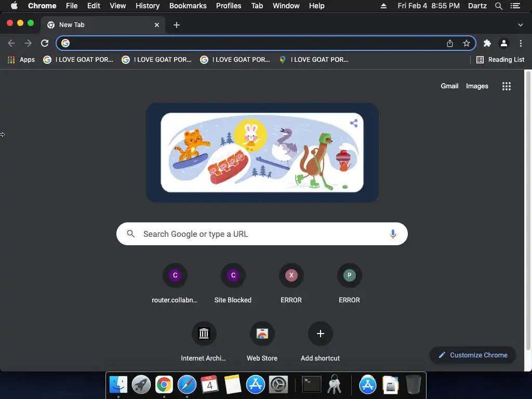Focus the Search Google or type a URL box
Screen dimensions: 532x399
(262, 234)
